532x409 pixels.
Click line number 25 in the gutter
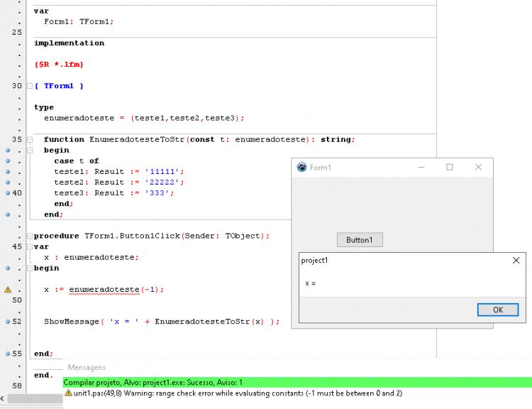click(16, 32)
